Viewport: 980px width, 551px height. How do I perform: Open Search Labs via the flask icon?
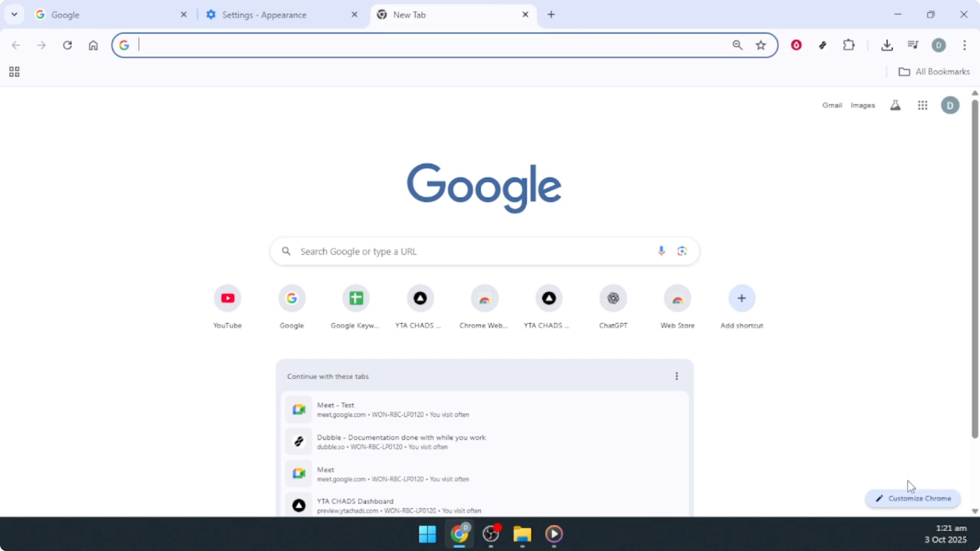(x=896, y=105)
